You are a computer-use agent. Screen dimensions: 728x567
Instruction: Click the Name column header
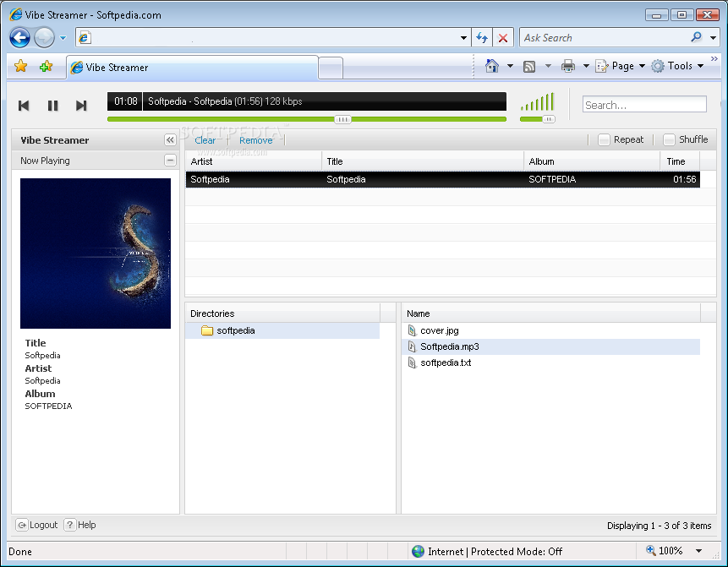point(551,313)
